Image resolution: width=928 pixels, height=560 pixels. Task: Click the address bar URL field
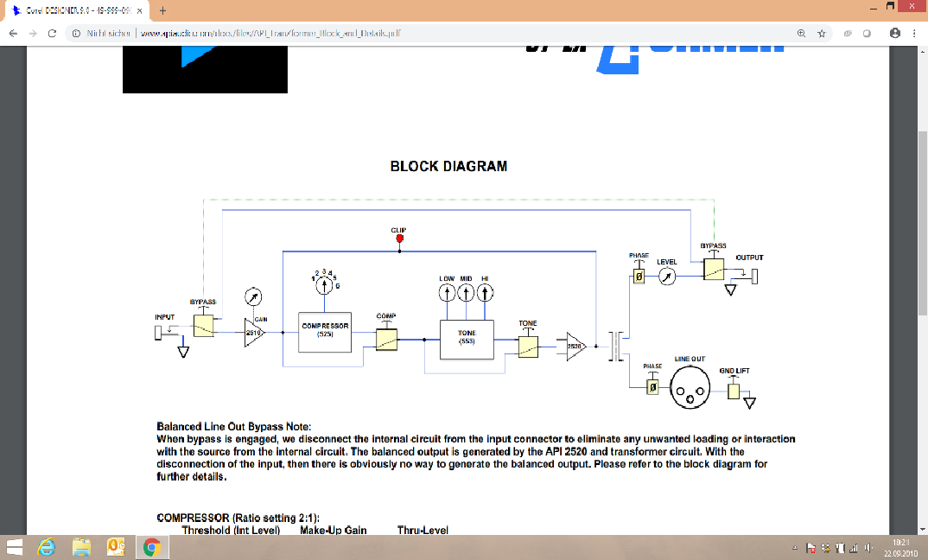(346, 33)
